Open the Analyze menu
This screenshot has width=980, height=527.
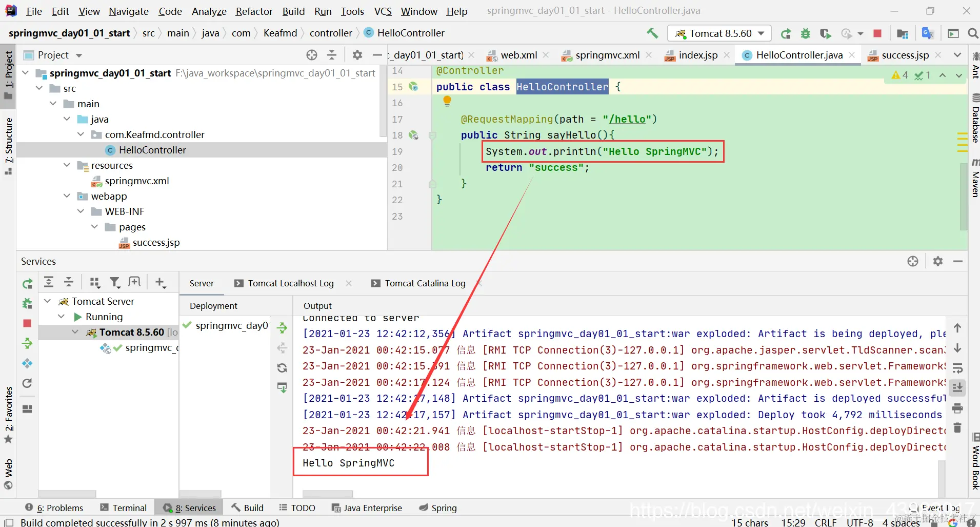pos(209,11)
